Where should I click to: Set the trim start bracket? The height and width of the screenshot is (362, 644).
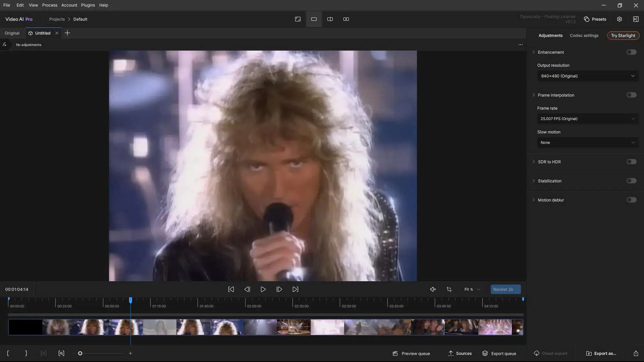point(8,353)
